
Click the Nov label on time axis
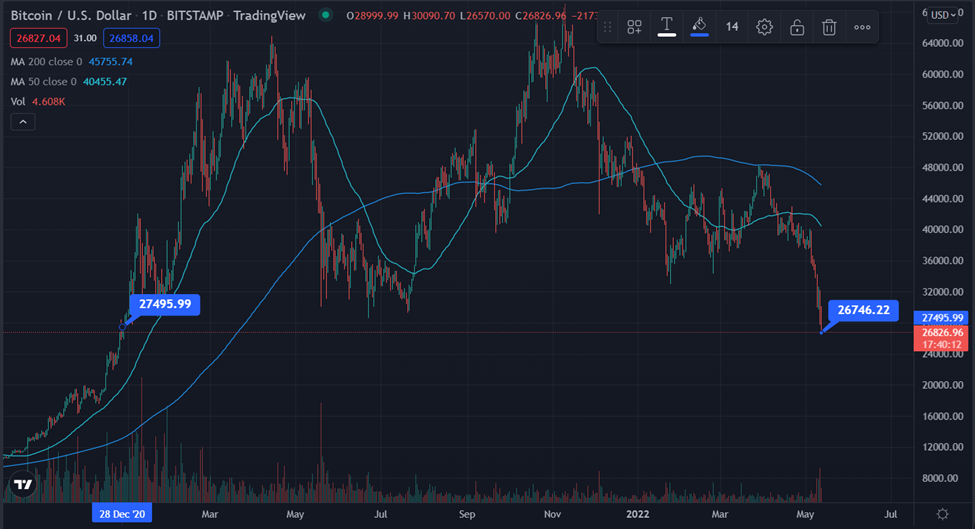pos(552,514)
